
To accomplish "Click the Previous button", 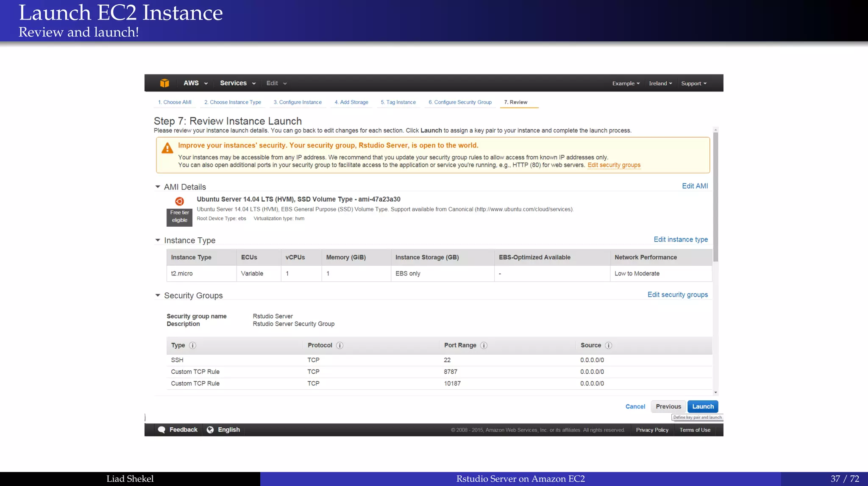I will [668, 406].
